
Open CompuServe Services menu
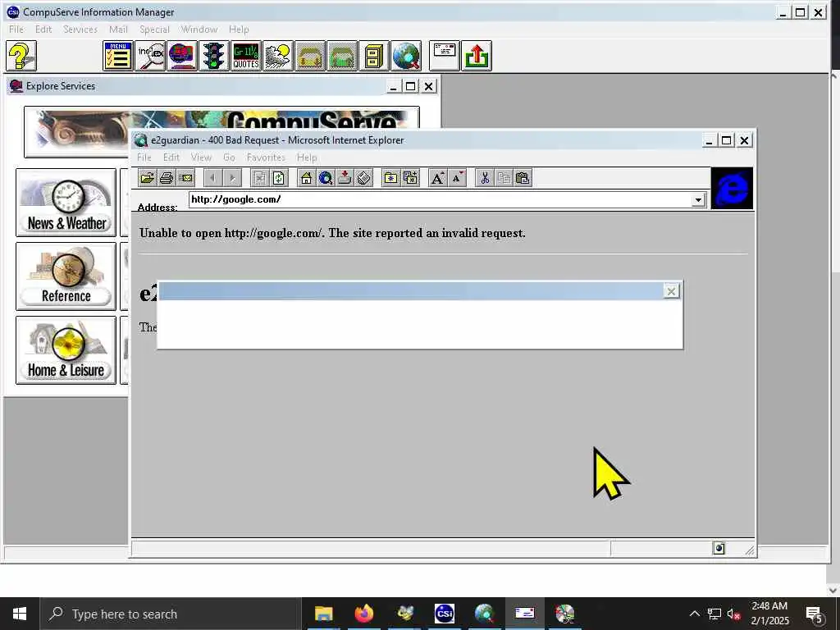pyautogui.click(x=80, y=30)
